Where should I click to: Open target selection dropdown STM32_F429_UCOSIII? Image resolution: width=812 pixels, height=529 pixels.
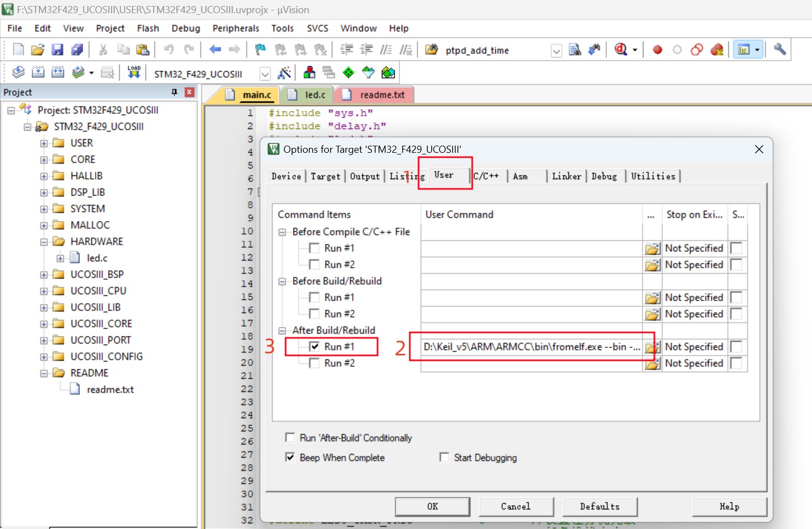click(265, 74)
